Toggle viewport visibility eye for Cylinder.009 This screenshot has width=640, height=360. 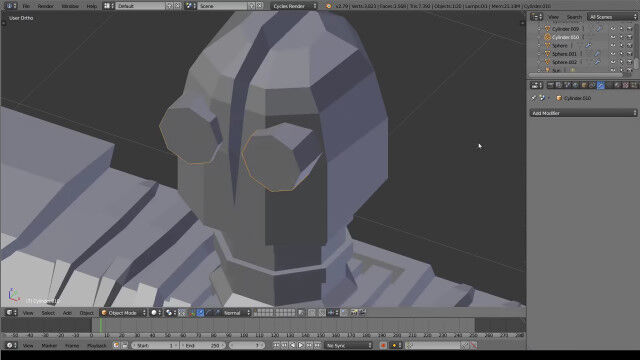(613, 29)
